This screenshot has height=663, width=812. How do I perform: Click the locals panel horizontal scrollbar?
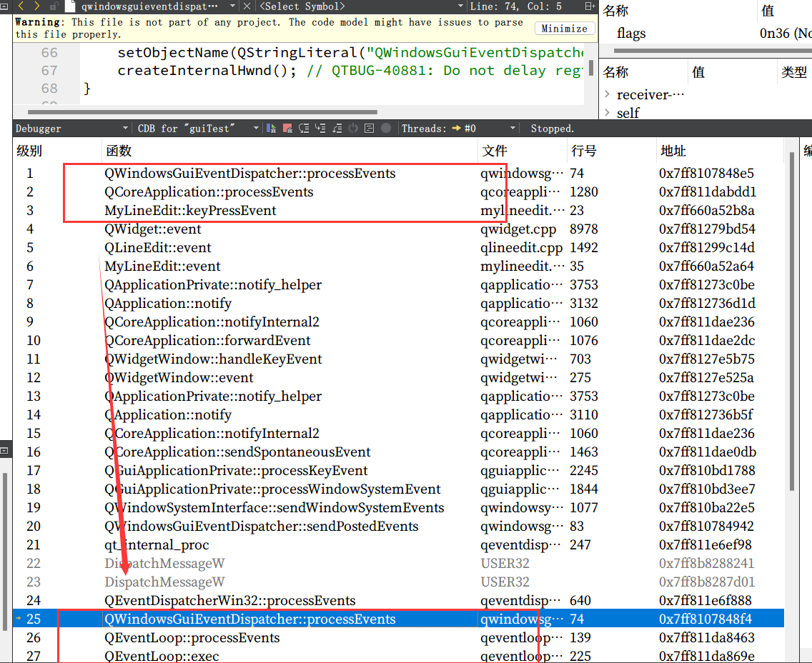click(713, 51)
